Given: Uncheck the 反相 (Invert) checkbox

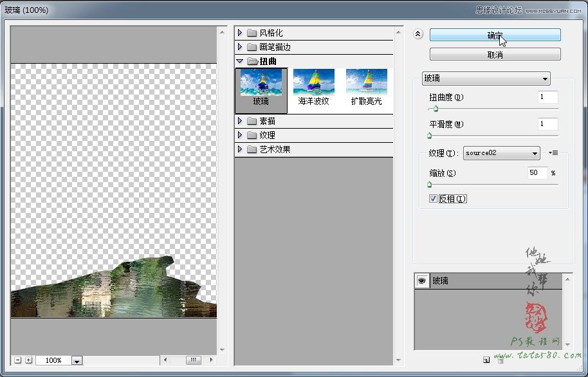Looking at the screenshot, I should tap(433, 199).
